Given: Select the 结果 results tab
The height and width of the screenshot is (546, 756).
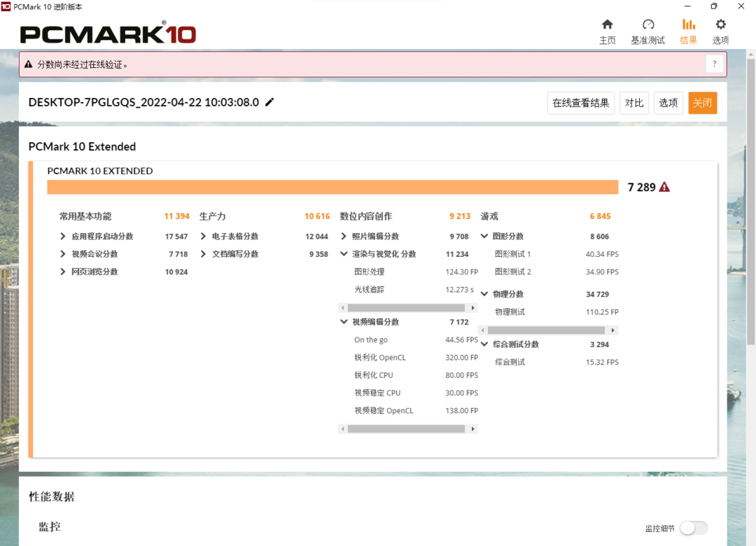Looking at the screenshot, I should pyautogui.click(x=688, y=31).
